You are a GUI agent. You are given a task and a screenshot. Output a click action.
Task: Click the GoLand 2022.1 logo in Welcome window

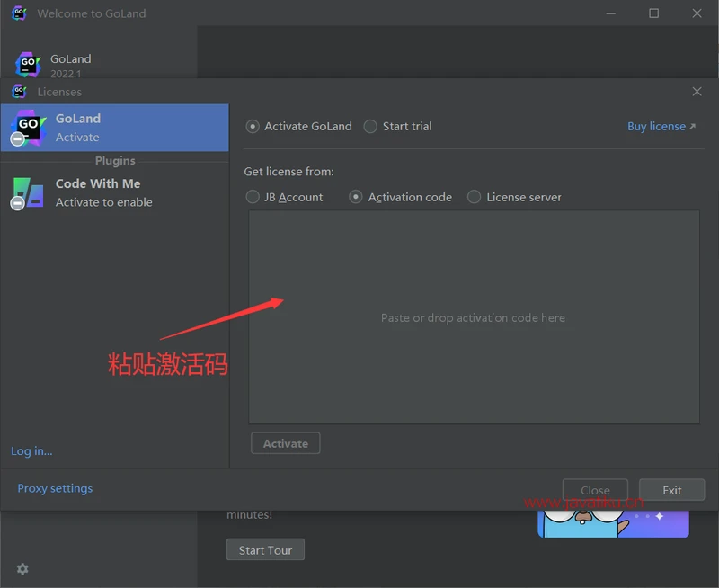[28, 65]
